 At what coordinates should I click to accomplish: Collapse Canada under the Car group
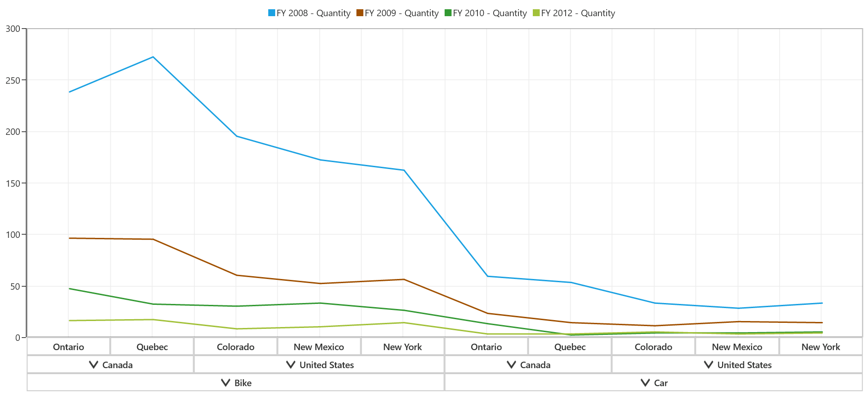512,364
